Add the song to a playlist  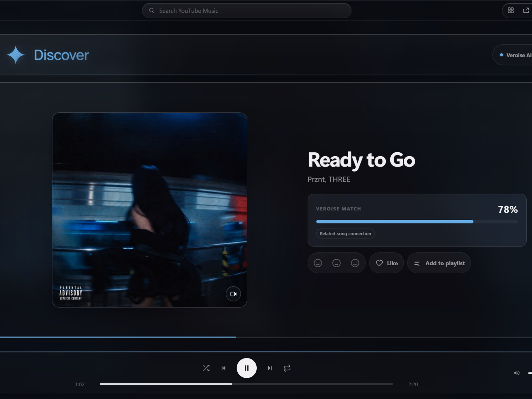coord(439,263)
